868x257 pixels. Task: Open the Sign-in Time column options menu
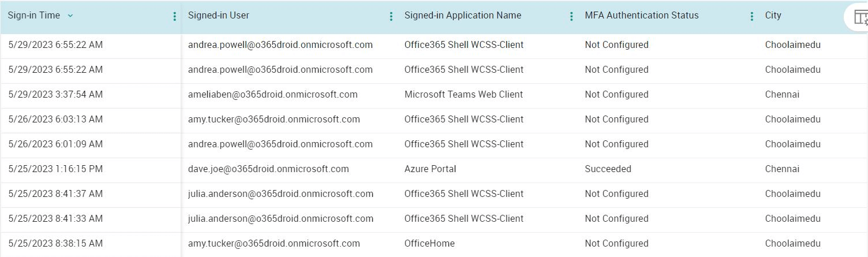pos(175,17)
